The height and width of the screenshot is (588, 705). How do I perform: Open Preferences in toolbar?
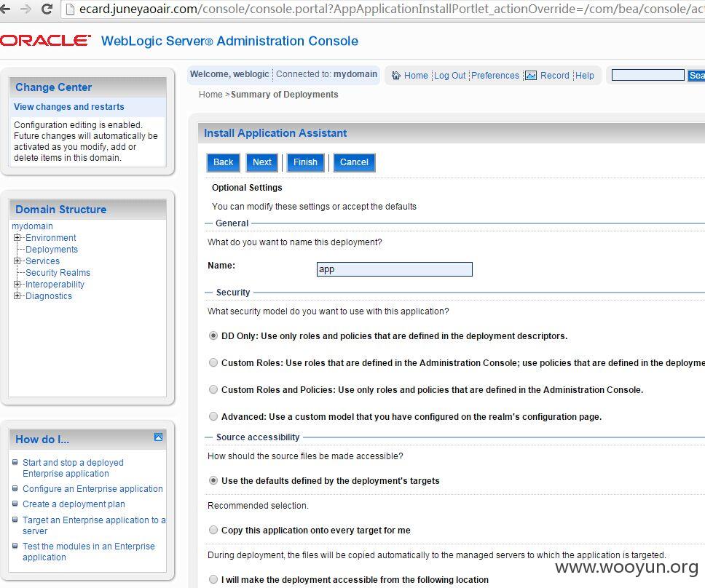495,76
